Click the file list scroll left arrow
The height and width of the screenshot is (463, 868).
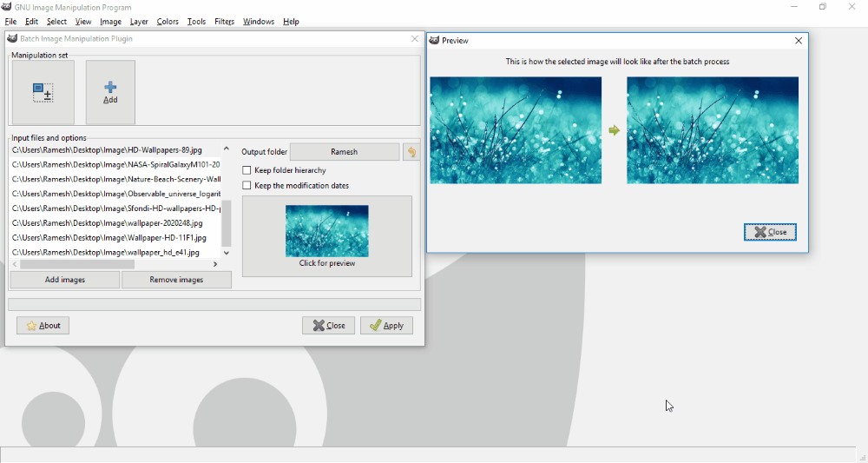pos(15,264)
